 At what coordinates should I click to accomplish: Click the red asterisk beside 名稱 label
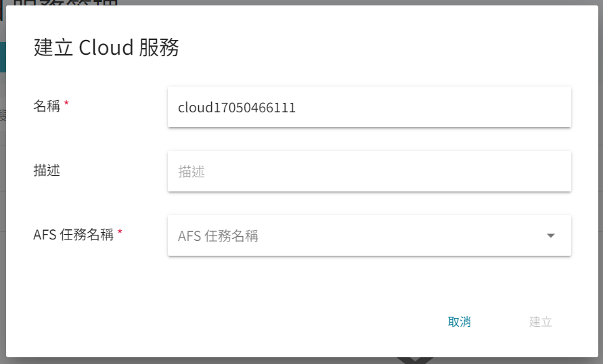[66, 103]
